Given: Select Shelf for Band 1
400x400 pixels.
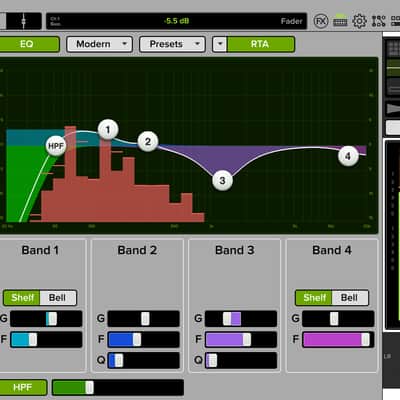Looking at the screenshot, I should point(22,298).
